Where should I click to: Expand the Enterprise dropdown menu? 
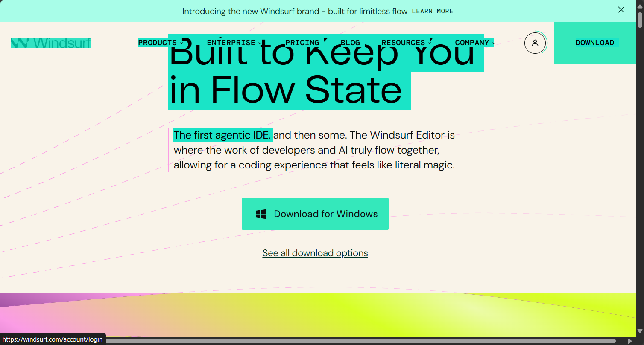(234, 43)
